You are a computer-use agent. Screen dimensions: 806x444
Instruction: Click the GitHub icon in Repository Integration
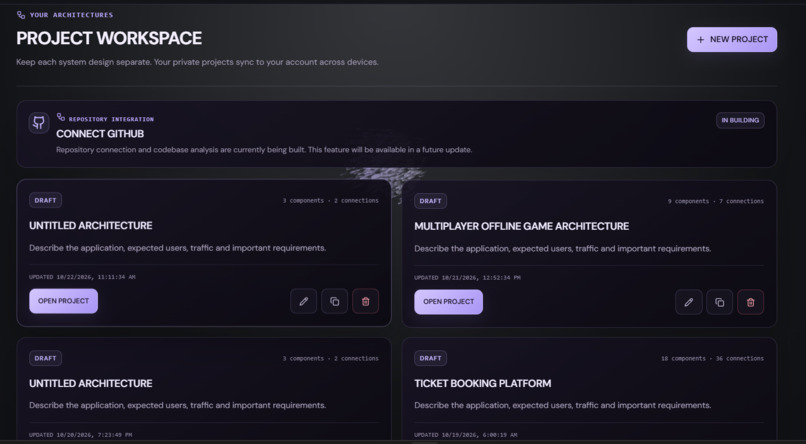tap(39, 123)
